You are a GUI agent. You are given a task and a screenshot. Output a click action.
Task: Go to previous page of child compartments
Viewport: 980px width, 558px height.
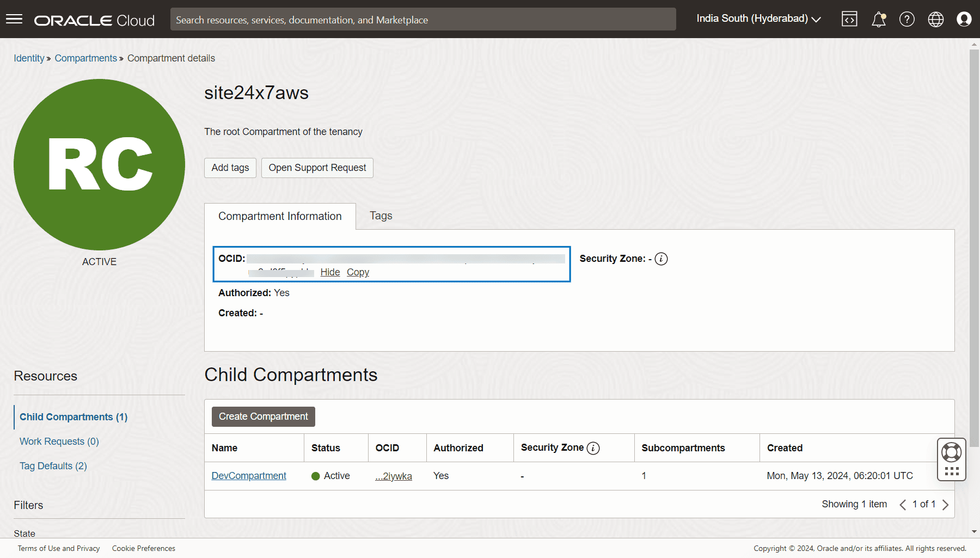(x=903, y=505)
